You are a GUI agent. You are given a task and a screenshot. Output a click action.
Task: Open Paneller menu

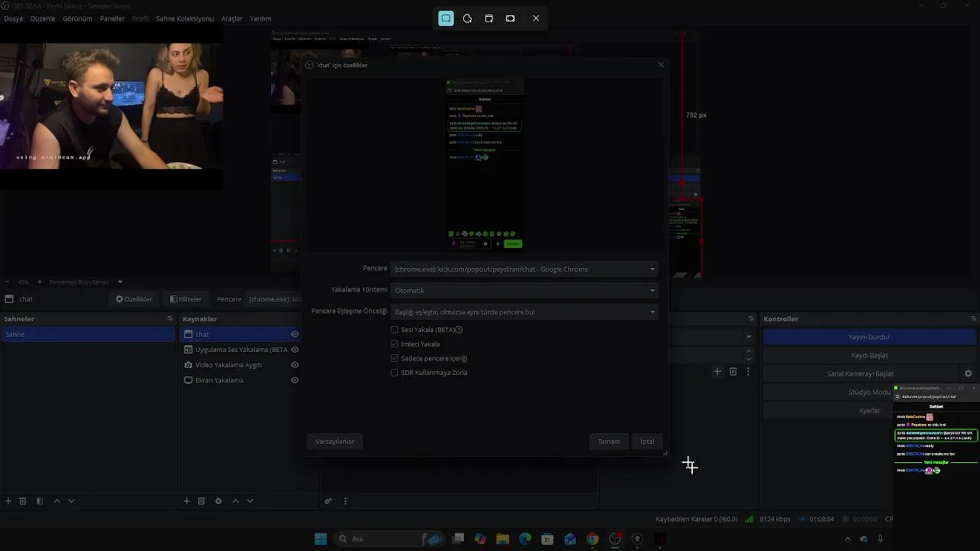pyautogui.click(x=112, y=18)
